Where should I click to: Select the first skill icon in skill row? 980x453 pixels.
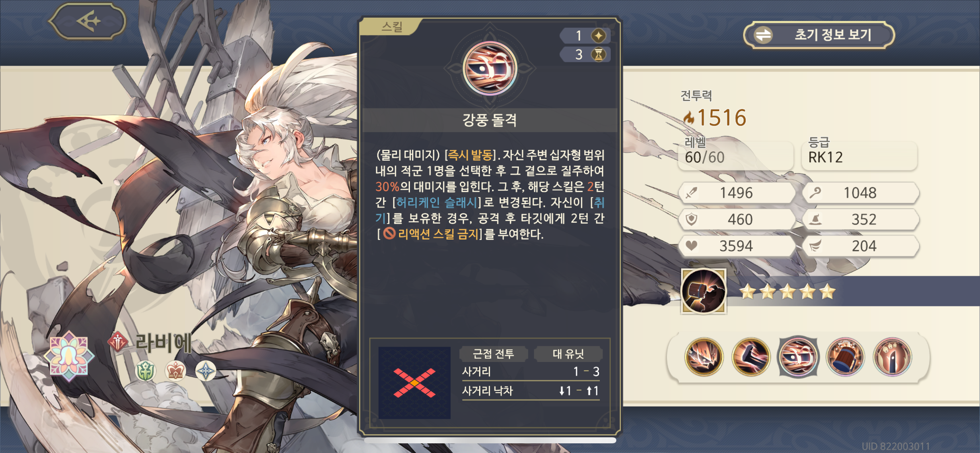pyautogui.click(x=704, y=357)
